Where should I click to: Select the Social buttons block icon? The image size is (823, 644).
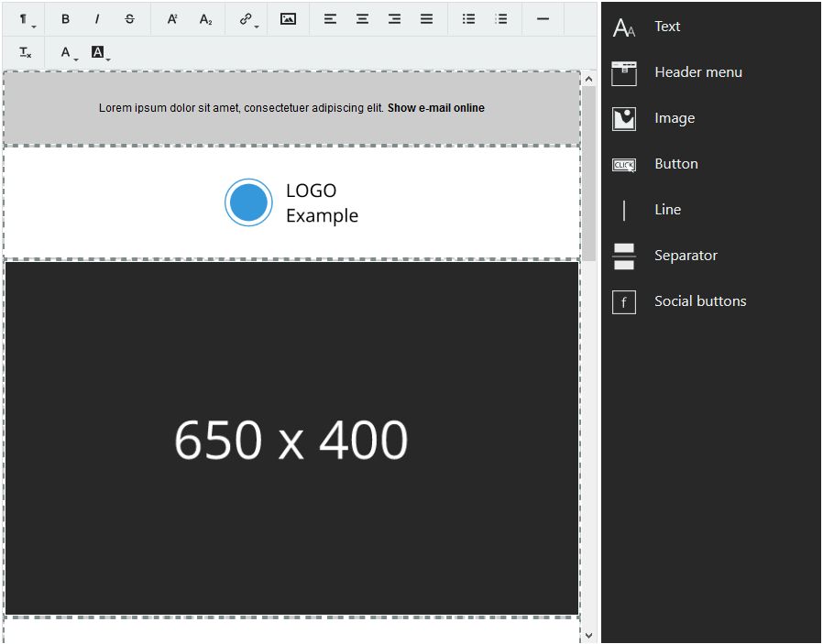coord(624,302)
